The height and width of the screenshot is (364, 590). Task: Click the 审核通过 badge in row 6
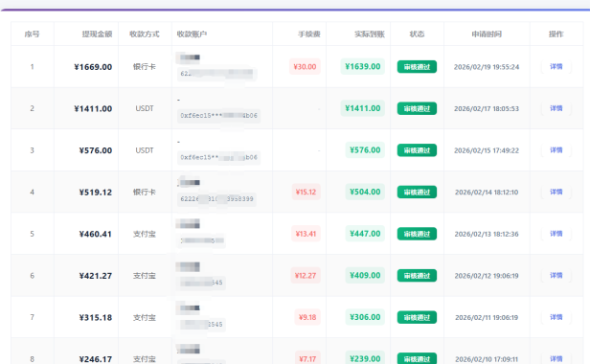click(417, 276)
